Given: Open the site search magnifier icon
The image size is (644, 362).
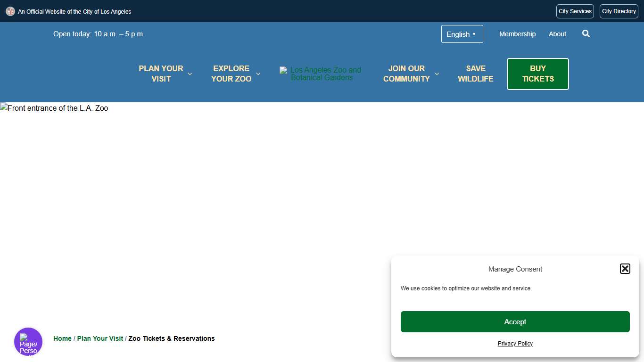Looking at the screenshot, I should coord(586,34).
